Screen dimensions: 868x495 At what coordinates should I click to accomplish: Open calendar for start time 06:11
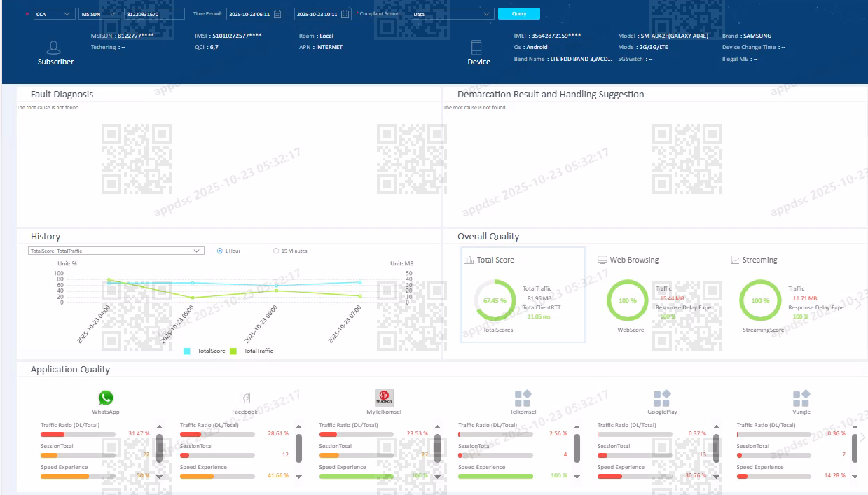[277, 13]
